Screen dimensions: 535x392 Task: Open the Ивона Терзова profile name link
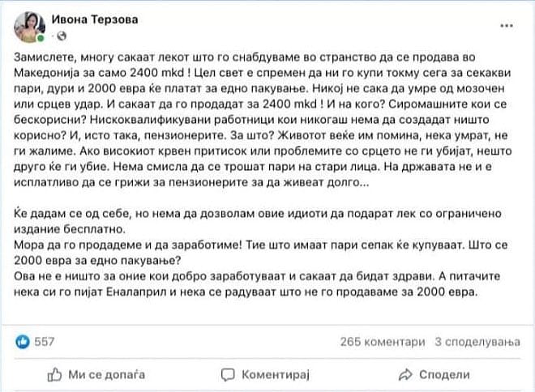pyautogui.click(x=95, y=19)
